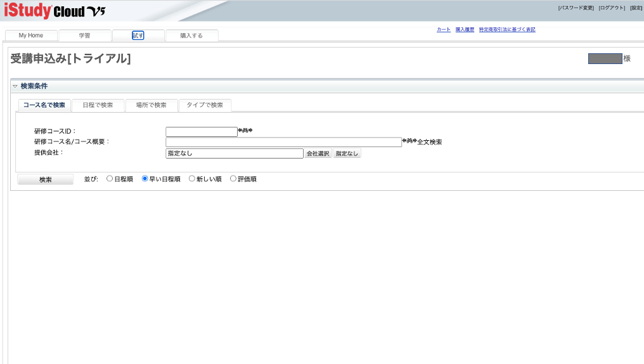The width and height of the screenshot is (644, 364).
Task: Select 評価順 sort radio button
Action: click(233, 179)
